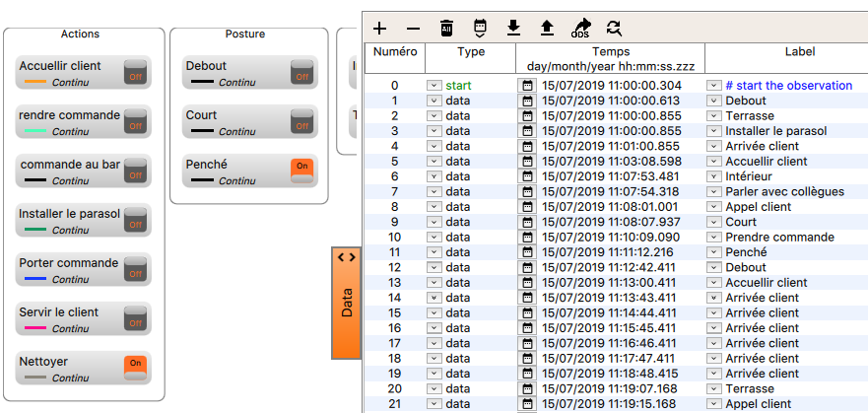Image resolution: width=868 pixels, height=413 pixels.
Task: Open label dropdown for Debout in row 1
Action: pyautogui.click(x=714, y=101)
